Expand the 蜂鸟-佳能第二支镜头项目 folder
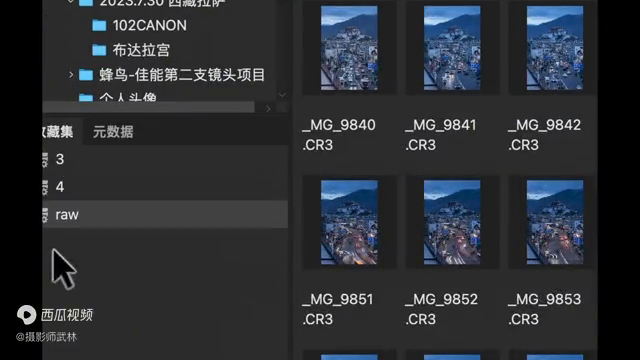The height and width of the screenshot is (360, 640). click(71, 75)
